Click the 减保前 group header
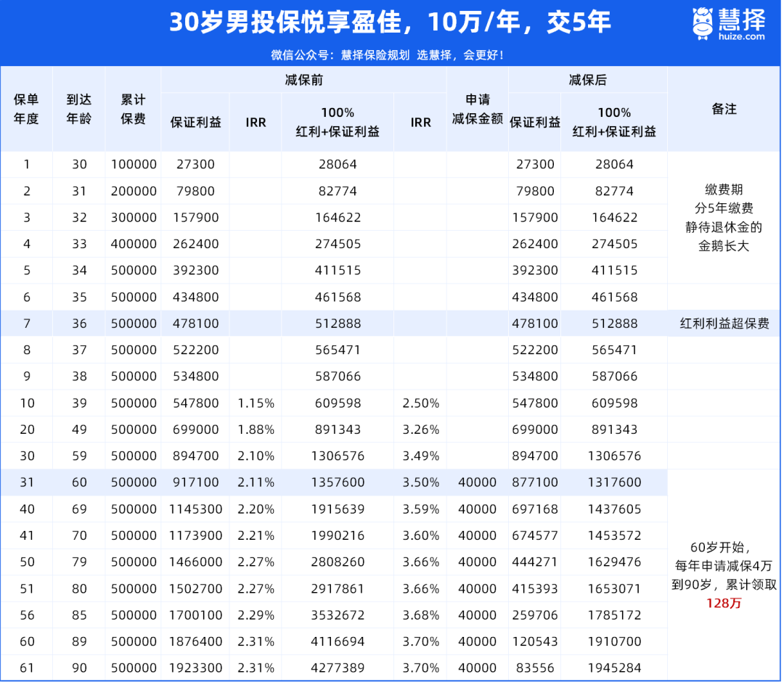The width and height of the screenshot is (784, 682). click(303, 80)
